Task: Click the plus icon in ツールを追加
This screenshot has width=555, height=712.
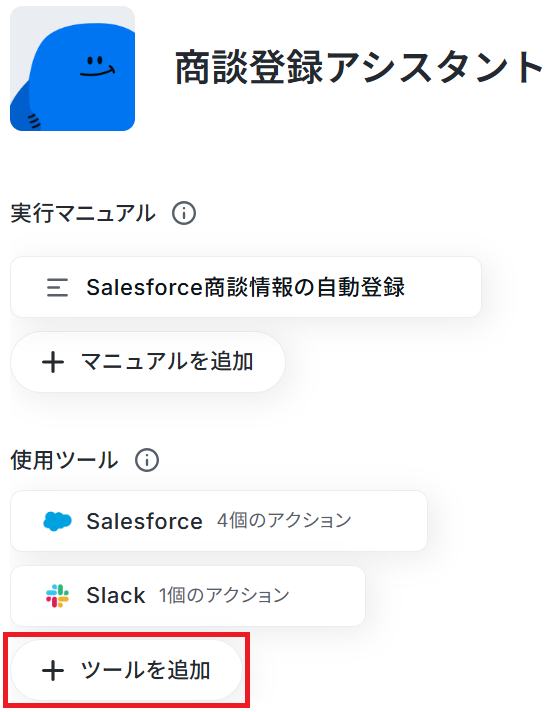Action: coord(53,671)
